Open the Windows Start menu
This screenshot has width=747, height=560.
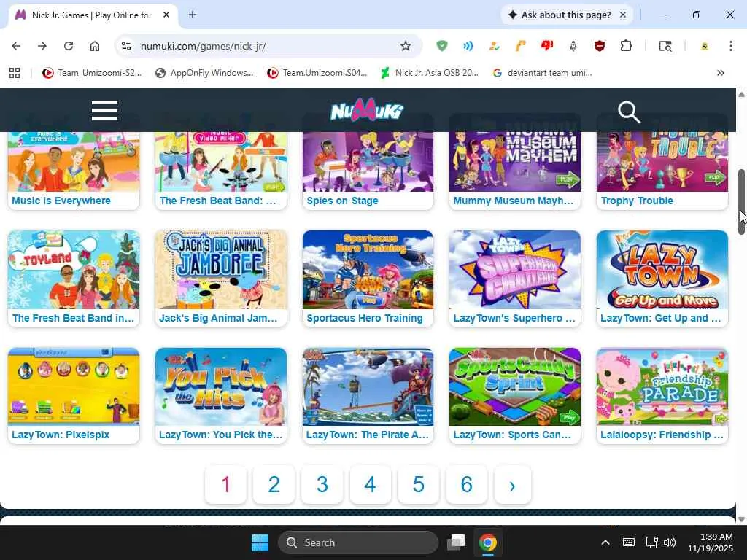260,542
